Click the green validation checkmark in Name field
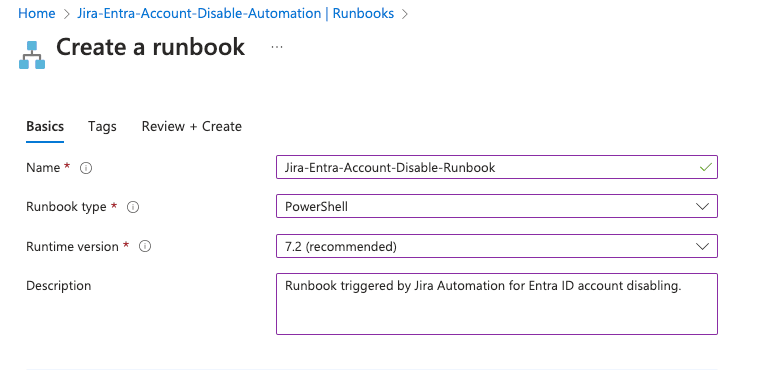Screen dimensions: 780x370 [705, 168]
